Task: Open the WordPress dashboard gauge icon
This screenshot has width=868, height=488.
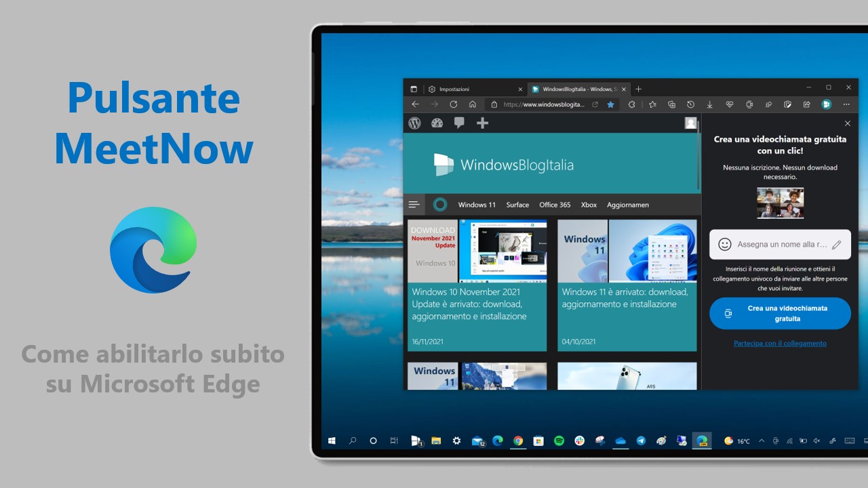Action: pyautogui.click(x=437, y=123)
